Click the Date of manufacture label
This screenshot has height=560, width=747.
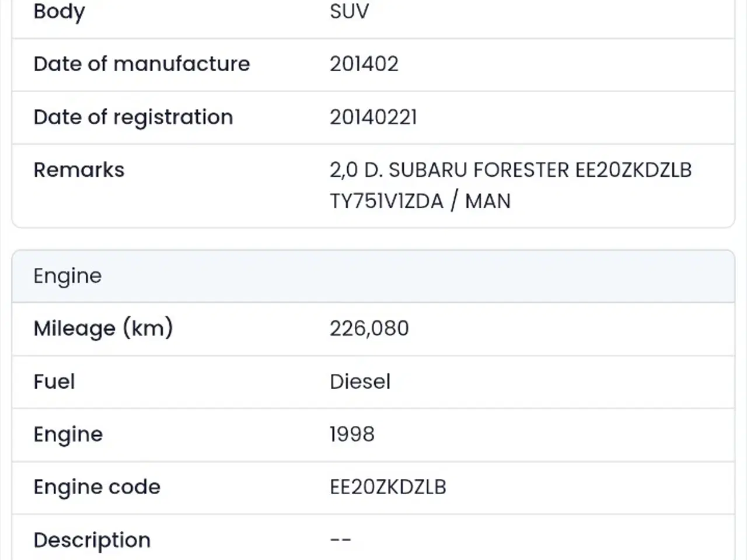click(141, 64)
